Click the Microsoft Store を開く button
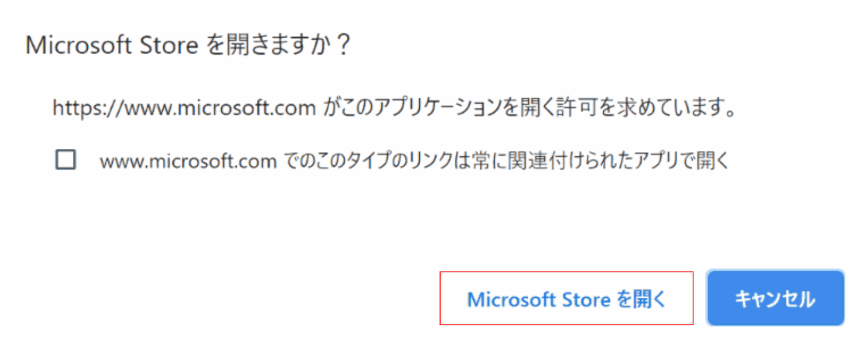Image resolution: width=868 pixels, height=349 pixels. 566,299
